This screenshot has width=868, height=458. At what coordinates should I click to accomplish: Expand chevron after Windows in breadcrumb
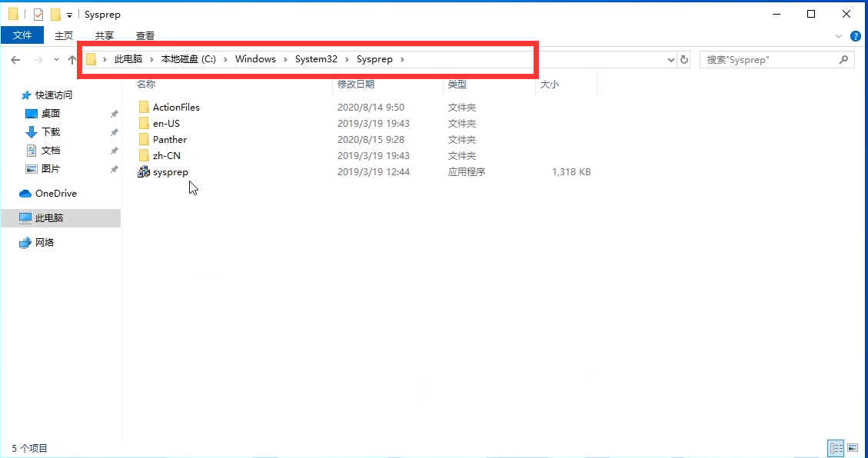pos(286,59)
